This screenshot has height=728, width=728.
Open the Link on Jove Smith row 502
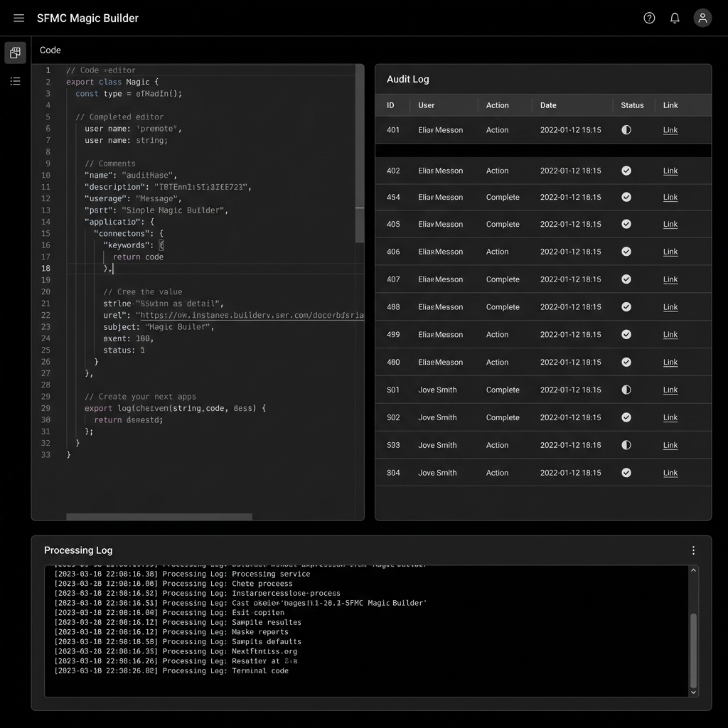(670, 417)
